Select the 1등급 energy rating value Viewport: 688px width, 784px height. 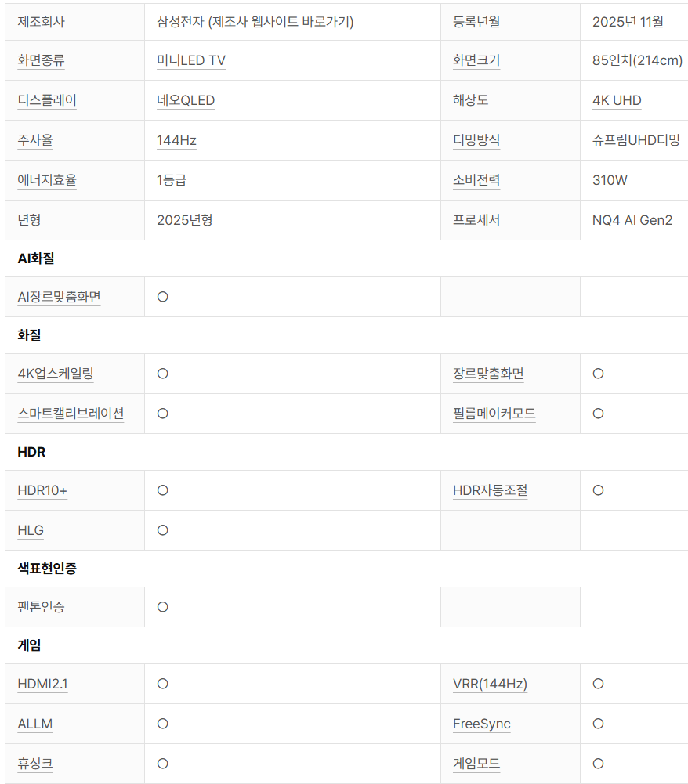tap(172, 180)
